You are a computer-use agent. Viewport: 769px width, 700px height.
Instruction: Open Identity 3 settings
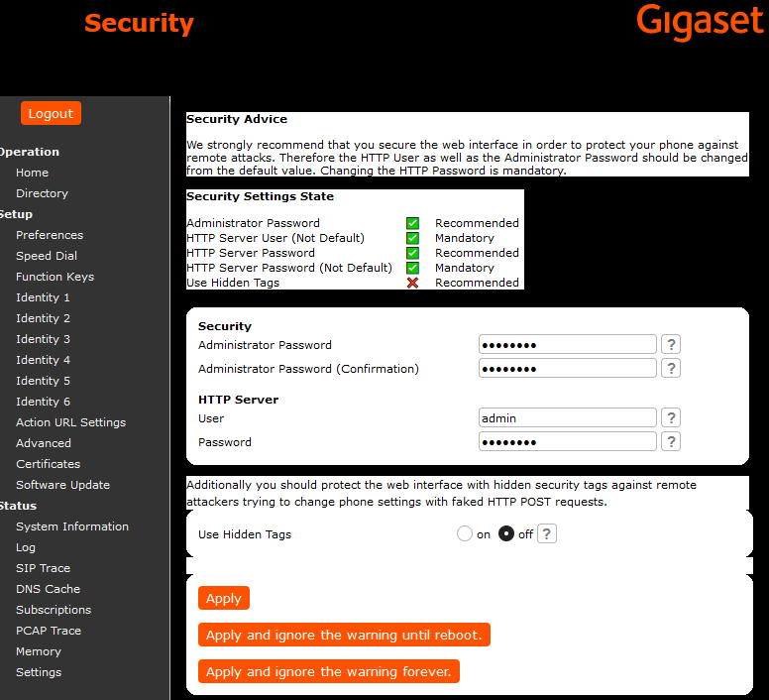[x=43, y=339]
